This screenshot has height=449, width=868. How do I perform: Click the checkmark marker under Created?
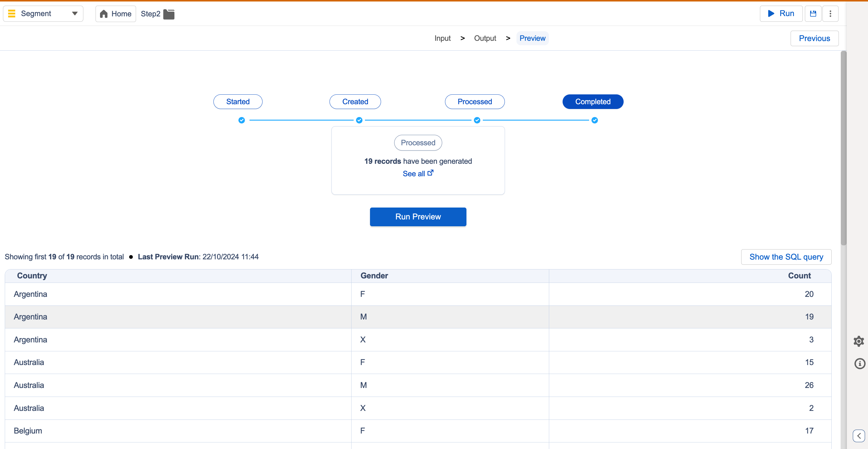point(359,120)
